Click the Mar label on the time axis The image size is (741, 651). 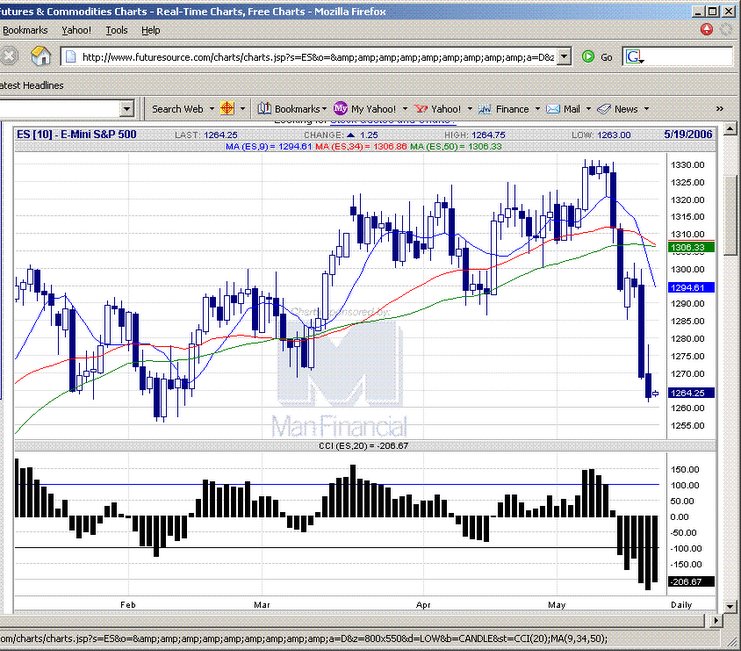(x=262, y=605)
